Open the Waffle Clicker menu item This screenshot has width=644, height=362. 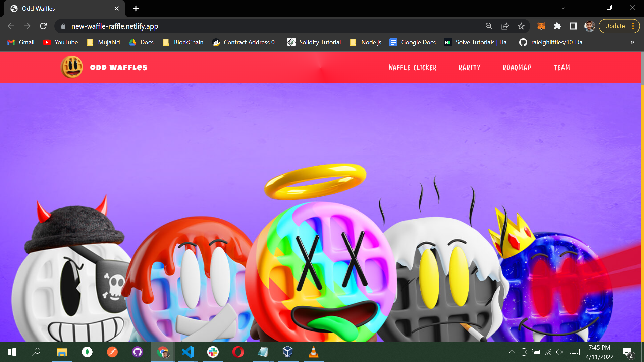point(412,68)
